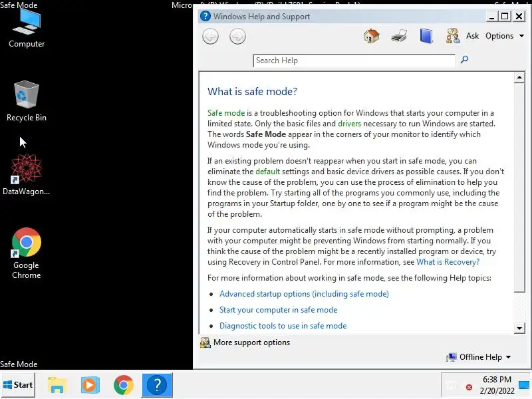The width and height of the screenshot is (532, 399).
Task: Open 'Diagnostic tools to use in safe mode'
Action: pyautogui.click(x=283, y=326)
